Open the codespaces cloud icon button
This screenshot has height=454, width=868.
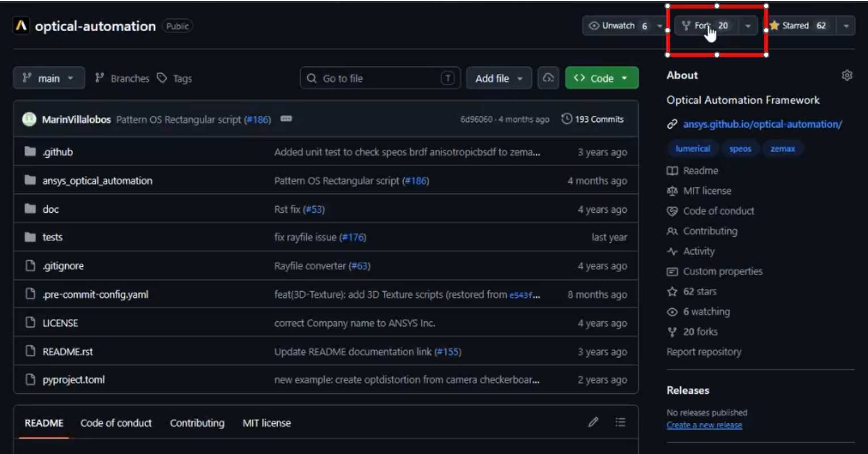[548, 78]
